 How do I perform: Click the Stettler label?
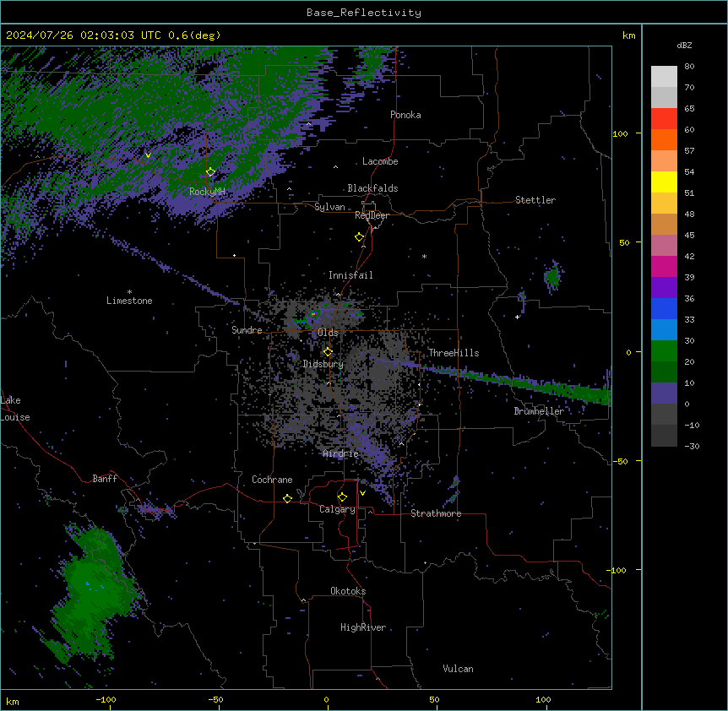(x=535, y=200)
